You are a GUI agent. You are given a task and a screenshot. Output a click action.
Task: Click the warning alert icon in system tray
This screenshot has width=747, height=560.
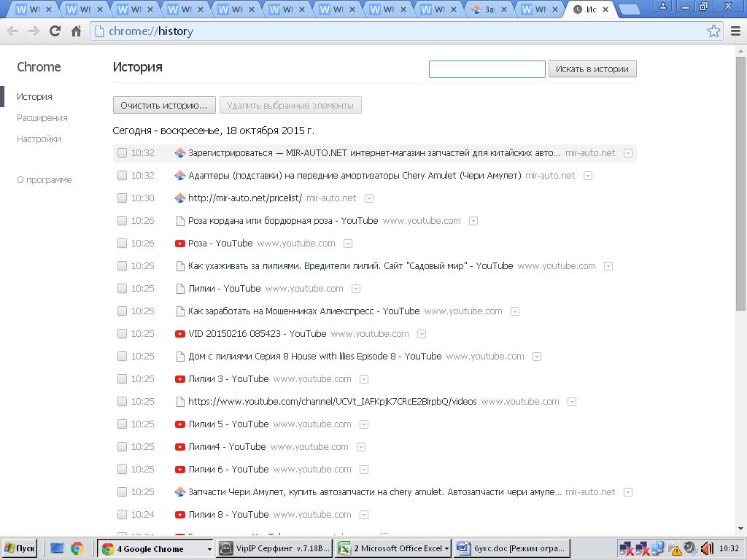[x=676, y=551]
